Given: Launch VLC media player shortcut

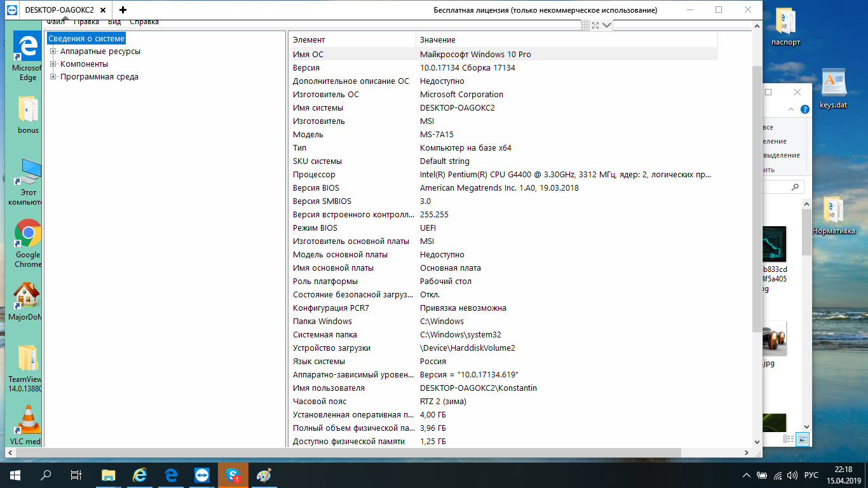Looking at the screenshot, I should click(27, 425).
